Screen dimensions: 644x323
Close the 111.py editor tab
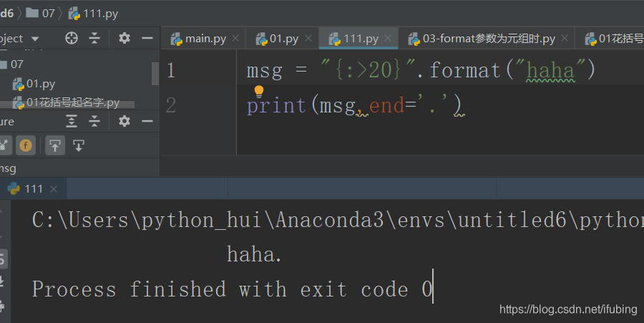pyautogui.click(x=388, y=38)
